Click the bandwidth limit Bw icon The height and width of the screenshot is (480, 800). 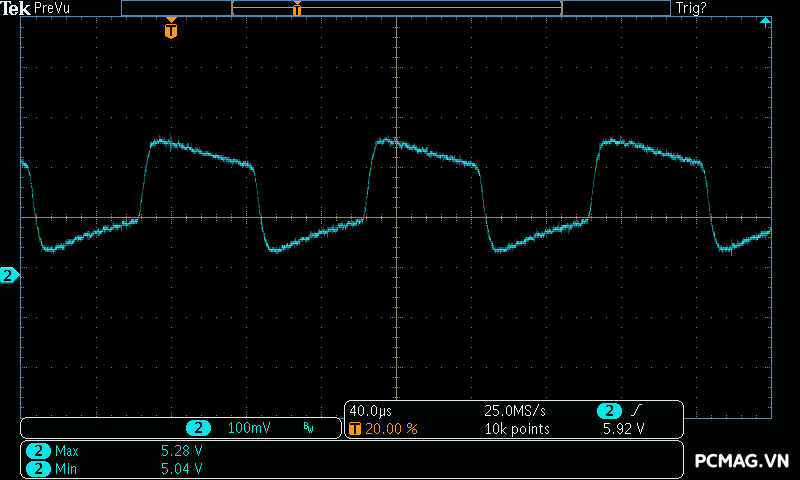click(308, 428)
